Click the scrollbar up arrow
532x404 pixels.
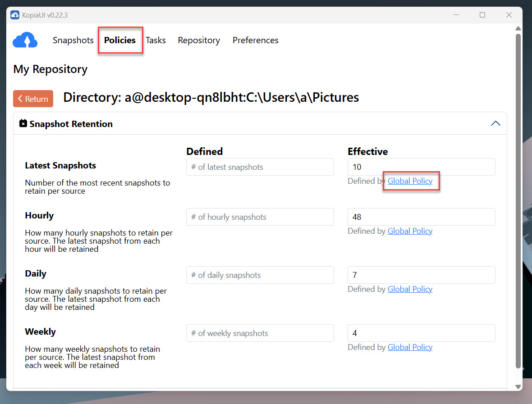(x=518, y=28)
